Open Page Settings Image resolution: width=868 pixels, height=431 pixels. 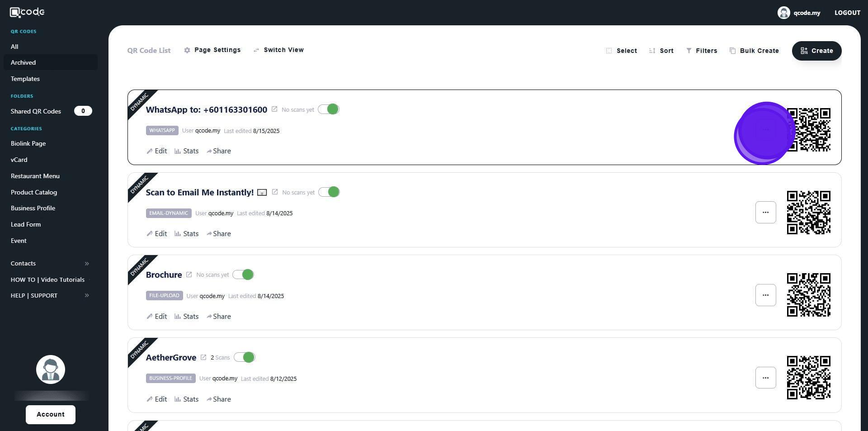[212, 50]
